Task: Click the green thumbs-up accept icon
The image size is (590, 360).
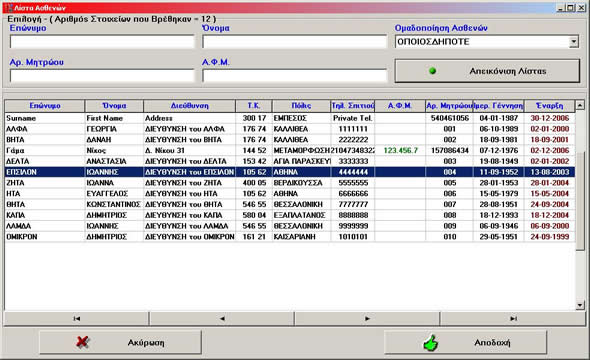Action: [x=430, y=343]
